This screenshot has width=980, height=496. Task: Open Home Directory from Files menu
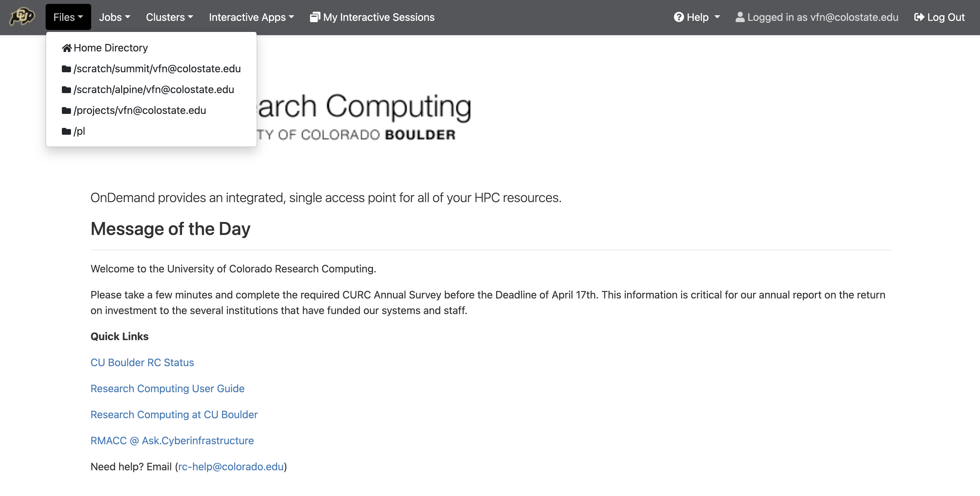(151, 48)
